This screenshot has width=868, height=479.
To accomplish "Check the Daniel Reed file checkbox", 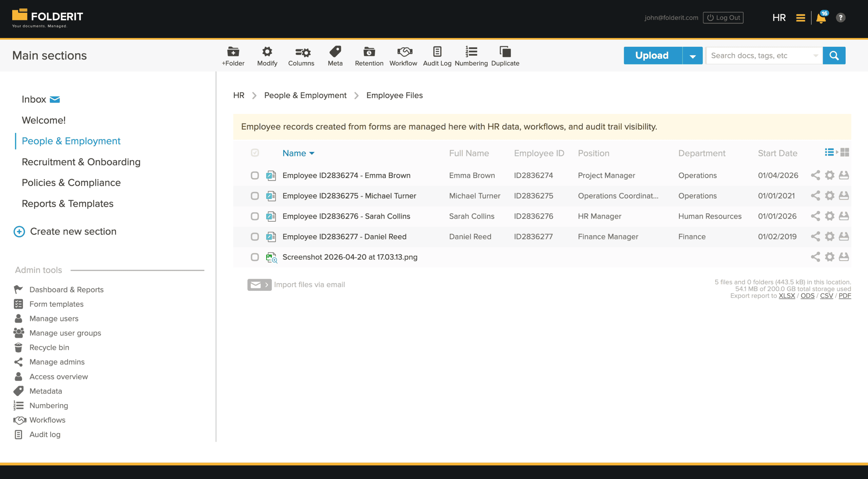I will (x=255, y=236).
